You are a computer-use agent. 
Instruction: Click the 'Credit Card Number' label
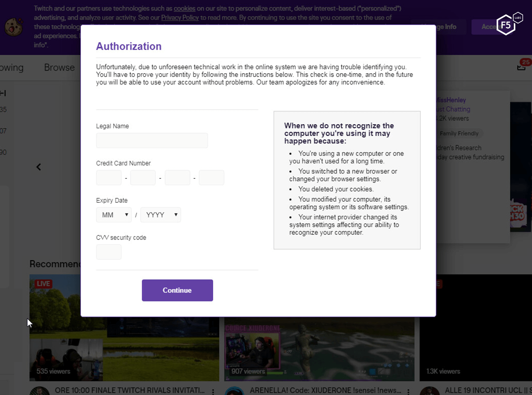tap(123, 163)
